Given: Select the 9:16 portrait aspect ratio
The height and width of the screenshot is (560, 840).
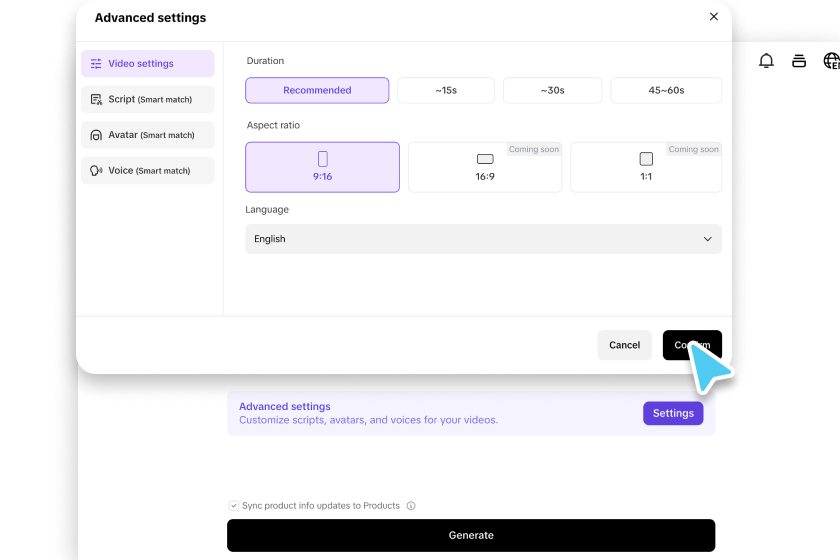Looking at the screenshot, I should (x=322, y=167).
